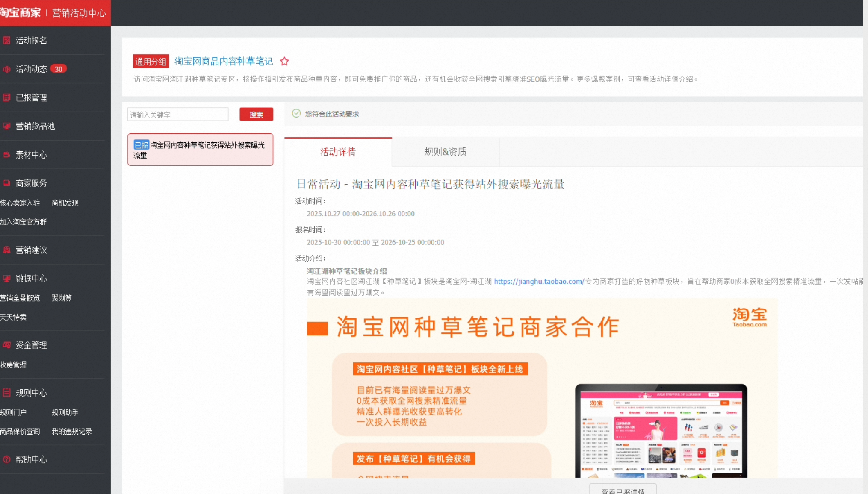Open the 营销全景概览 link
This screenshot has width=868, height=494.
coord(20,298)
